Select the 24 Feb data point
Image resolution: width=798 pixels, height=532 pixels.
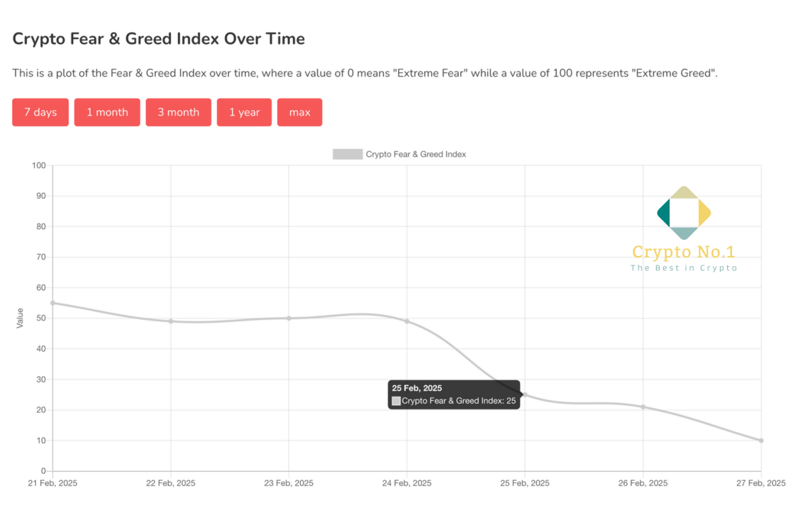407,321
